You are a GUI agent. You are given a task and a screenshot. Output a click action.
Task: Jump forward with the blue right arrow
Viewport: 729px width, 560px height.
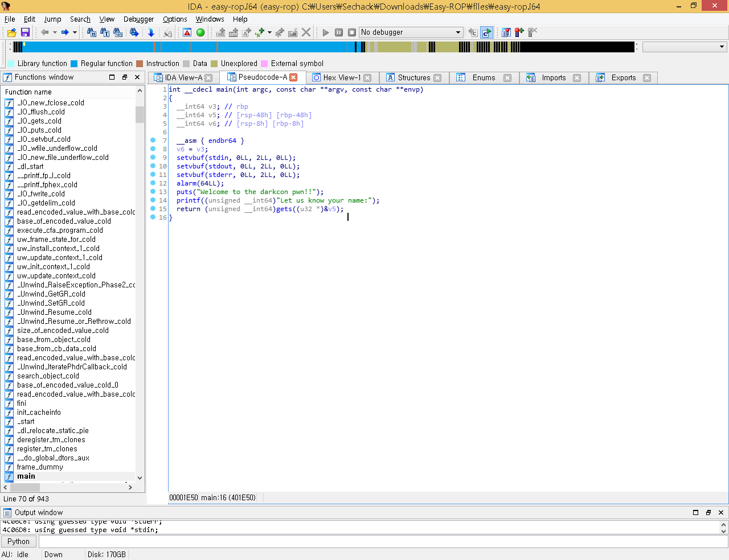65,32
